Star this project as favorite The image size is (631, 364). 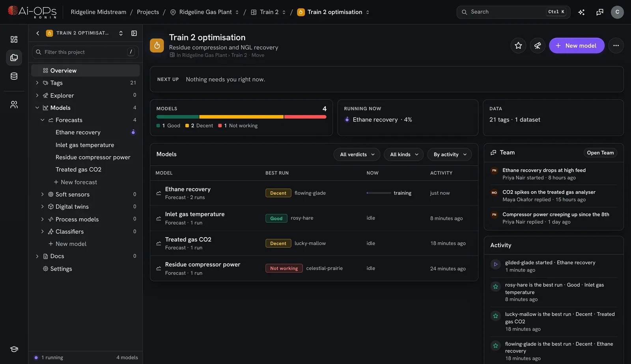click(x=518, y=46)
